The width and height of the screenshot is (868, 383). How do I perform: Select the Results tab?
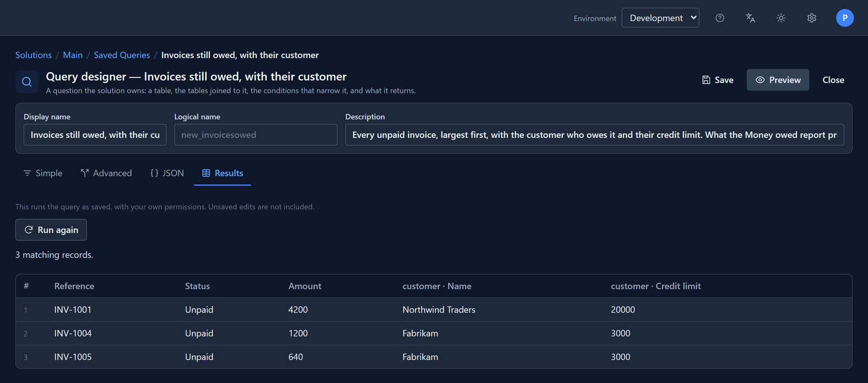[222, 173]
